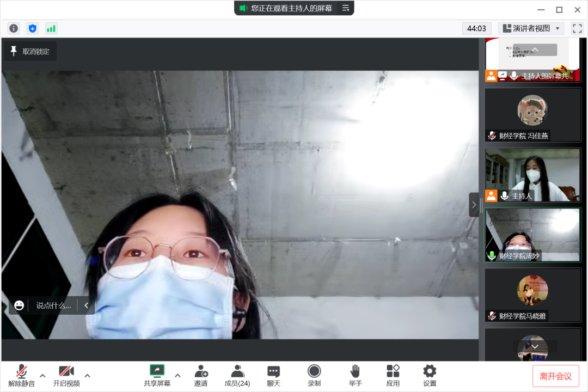Collapse the participant thumbnail sidebar
The width and height of the screenshot is (588, 392).
[x=474, y=205]
